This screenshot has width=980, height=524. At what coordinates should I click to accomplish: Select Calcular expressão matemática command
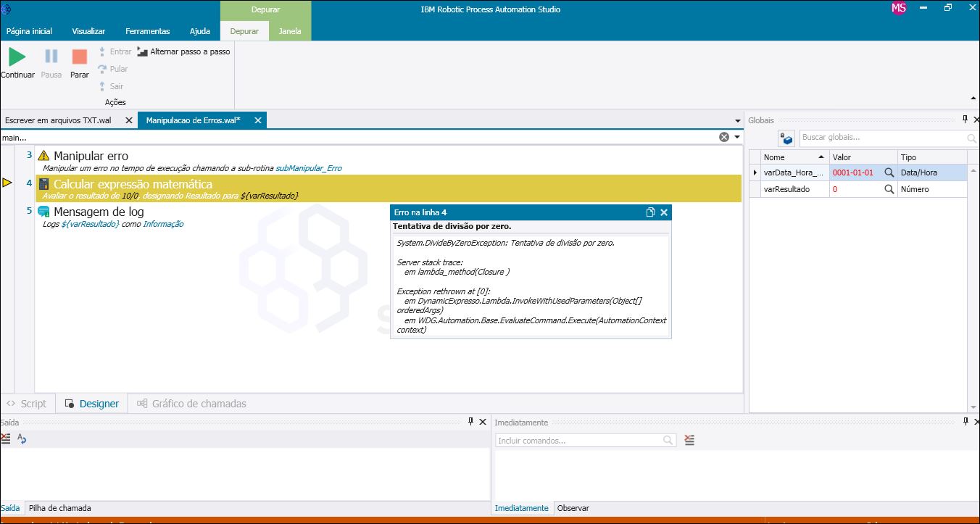click(388, 188)
